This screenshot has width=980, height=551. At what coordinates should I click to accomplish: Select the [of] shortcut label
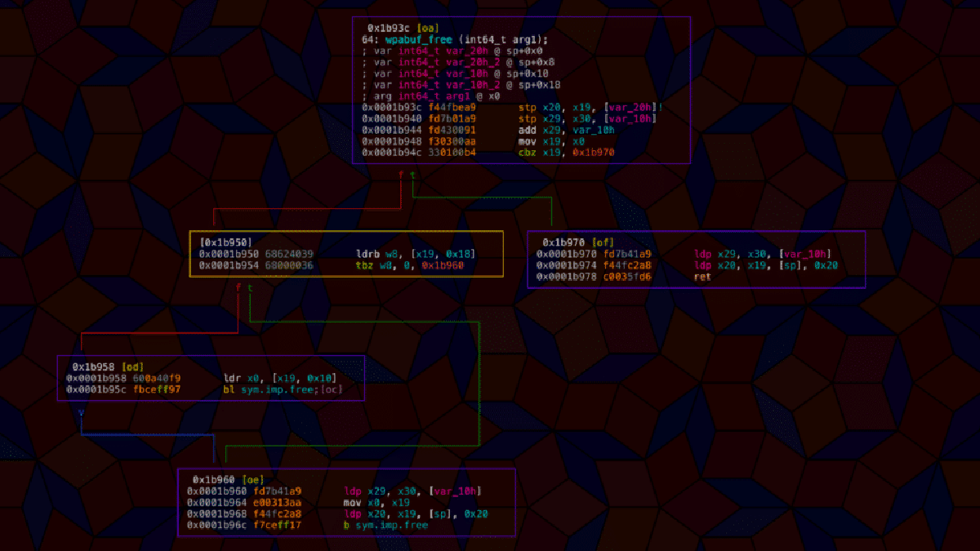pyautogui.click(x=603, y=242)
